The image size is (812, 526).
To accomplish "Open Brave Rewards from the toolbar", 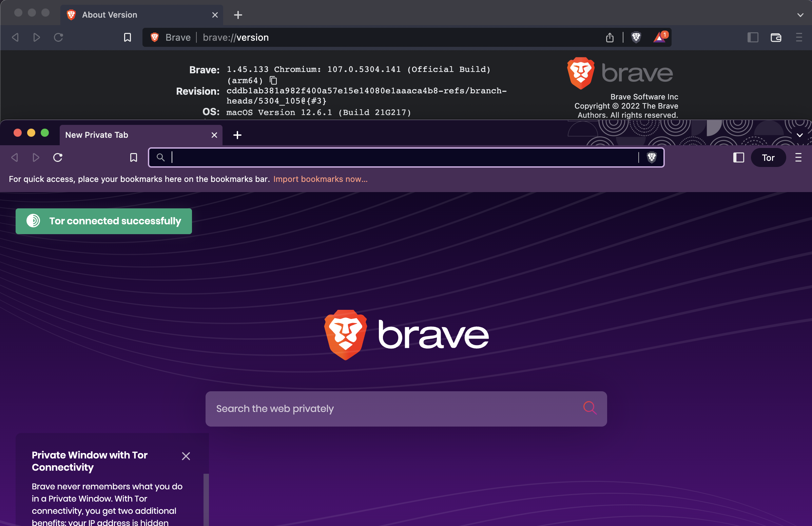I will tap(659, 38).
